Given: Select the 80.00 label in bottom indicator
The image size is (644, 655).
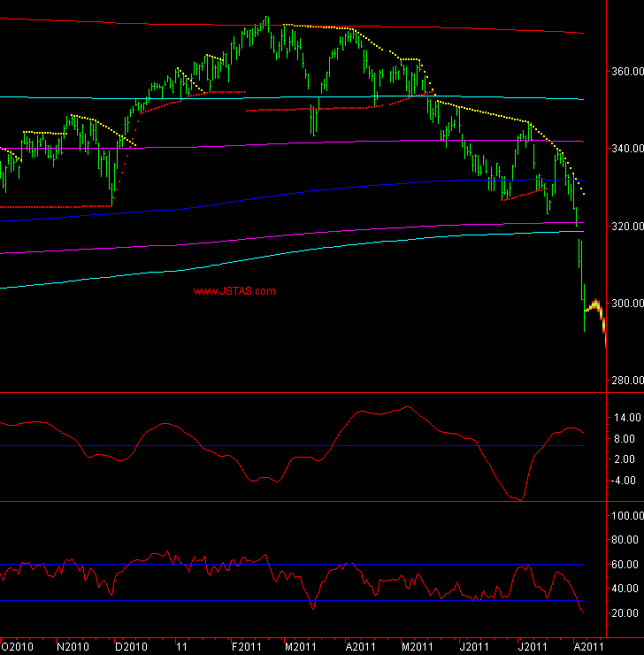Looking at the screenshot, I should (625, 540).
